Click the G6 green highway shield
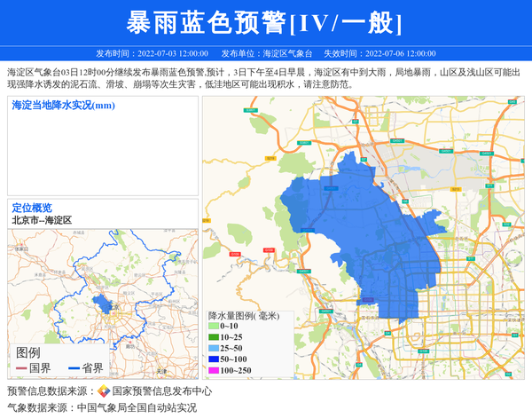The height and width of the screenshot is (418, 532). tap(405, 201)
